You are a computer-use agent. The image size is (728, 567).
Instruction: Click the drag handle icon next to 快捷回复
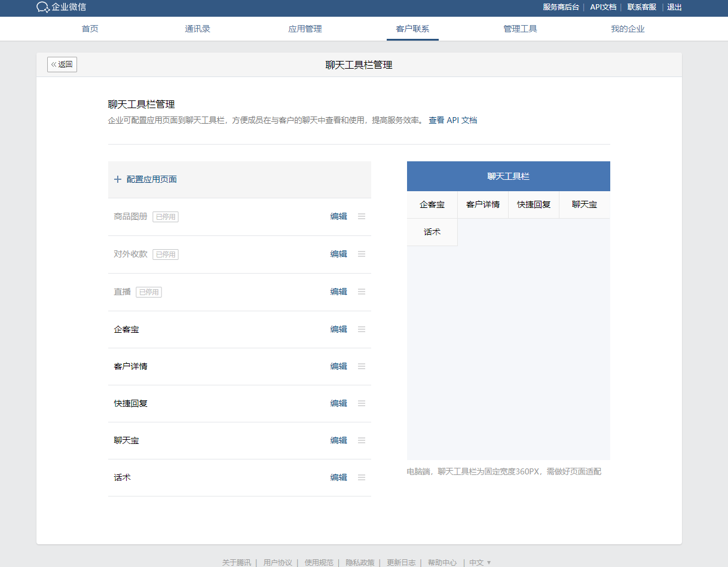(x=361, y=403)
